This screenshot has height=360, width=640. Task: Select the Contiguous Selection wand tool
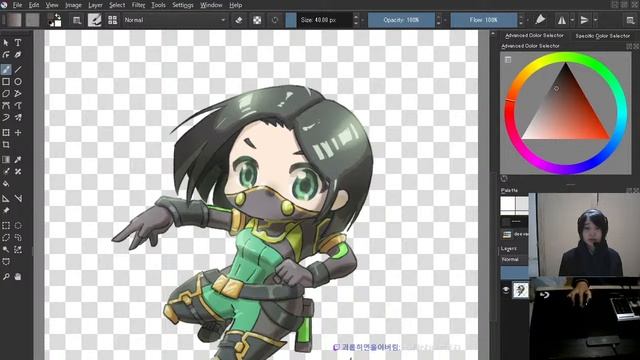point(6,249)
